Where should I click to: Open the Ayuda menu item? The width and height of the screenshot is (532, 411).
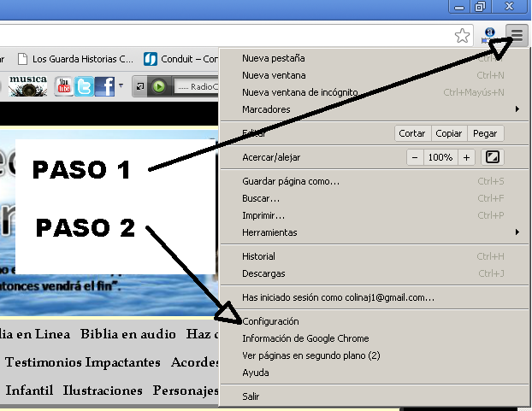click(375, 373)
